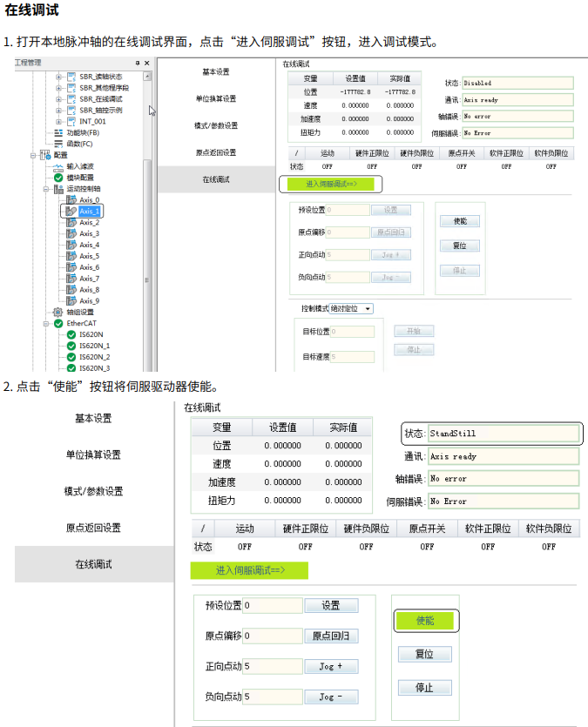Click the Disabled status field

click(x=517, y=83)
